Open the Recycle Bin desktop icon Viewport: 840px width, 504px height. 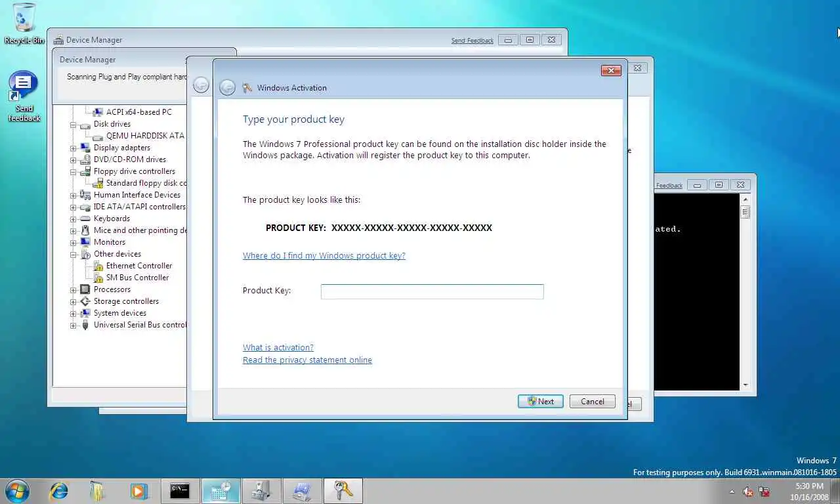(x=24, y=24)
